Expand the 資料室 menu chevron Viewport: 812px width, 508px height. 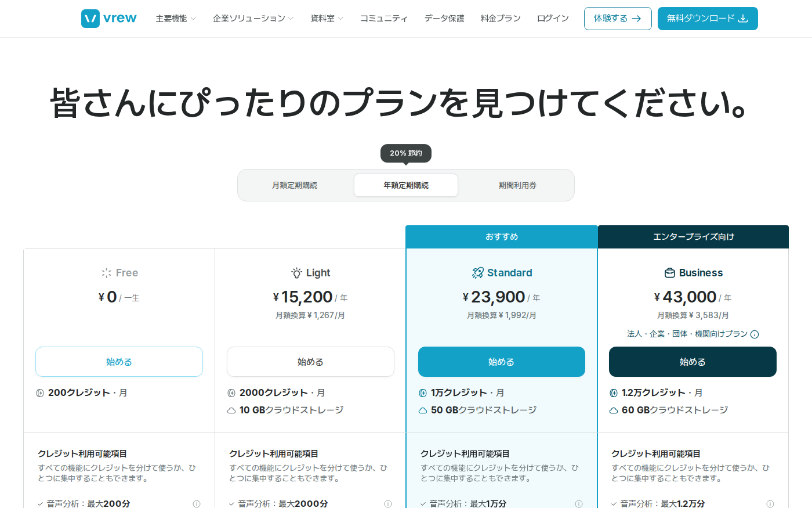click(x=340, y=19)
